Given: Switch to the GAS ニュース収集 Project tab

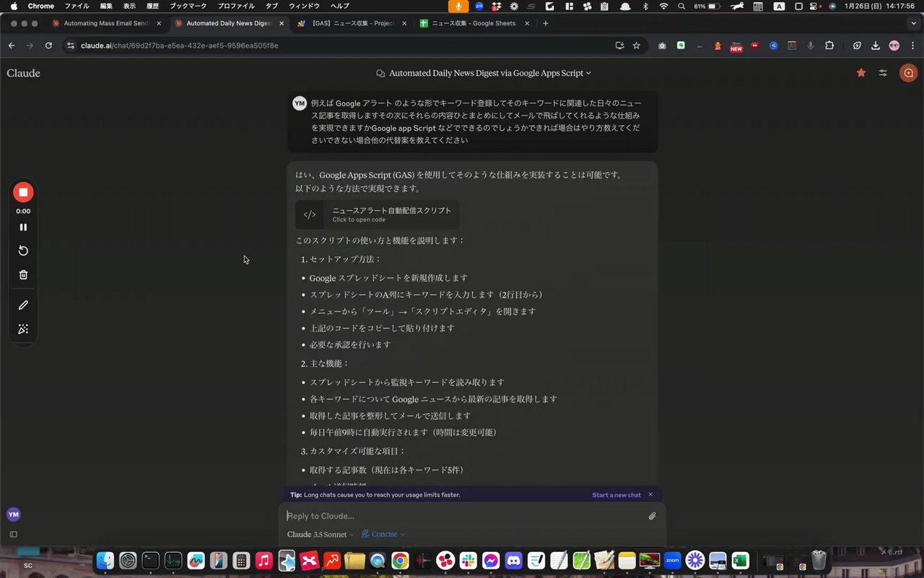Looking at the screenshot, I should point(351,23).
